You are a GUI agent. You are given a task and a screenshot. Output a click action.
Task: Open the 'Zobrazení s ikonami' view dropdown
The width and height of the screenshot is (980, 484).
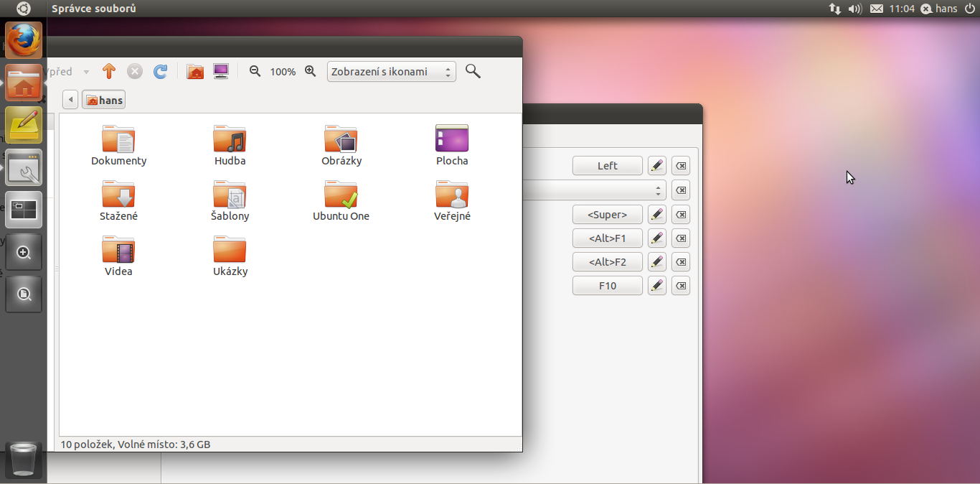tap(391, 72)
